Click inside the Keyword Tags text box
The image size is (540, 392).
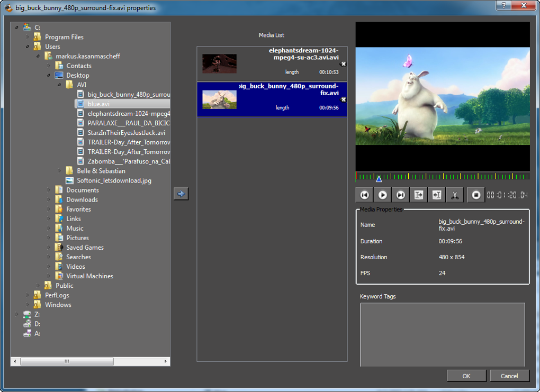tap(442, 334)
